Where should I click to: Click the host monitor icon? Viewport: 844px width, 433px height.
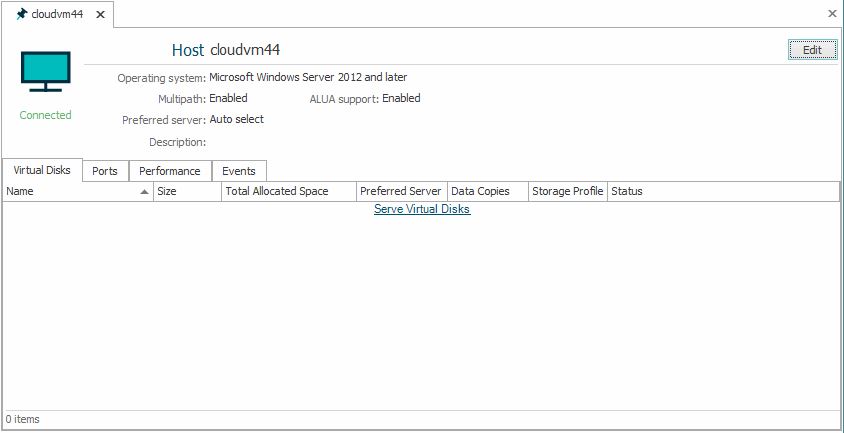[x=46, y=72]
